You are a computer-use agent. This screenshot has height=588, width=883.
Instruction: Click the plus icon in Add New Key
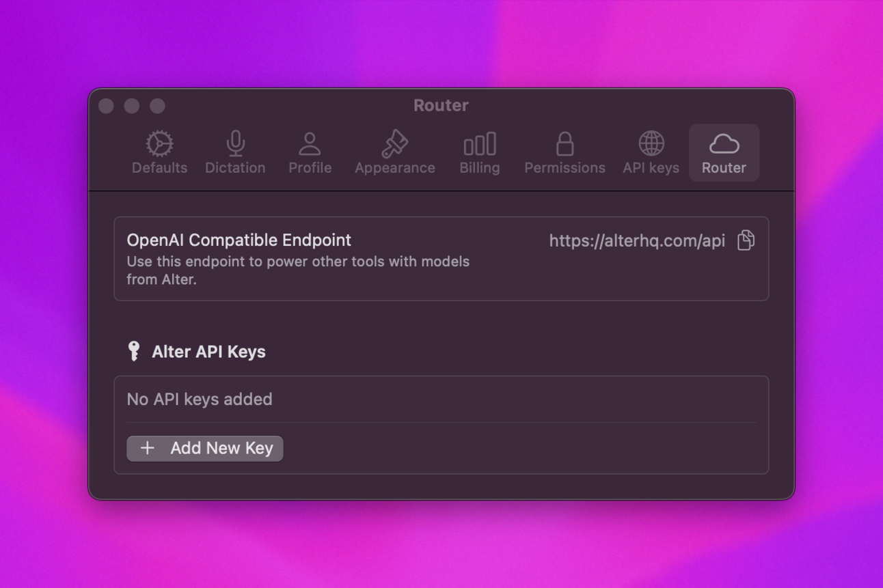[x=148, y=448]
